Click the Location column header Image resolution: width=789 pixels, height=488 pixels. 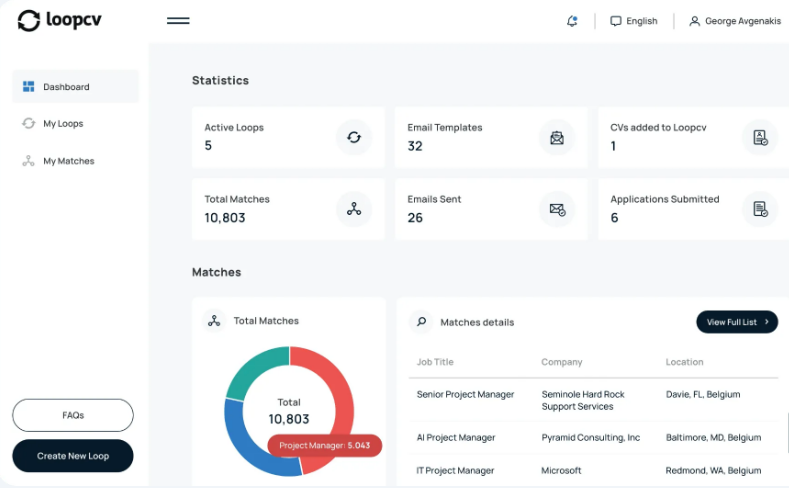pyautogui.click(x=684, y=362)
